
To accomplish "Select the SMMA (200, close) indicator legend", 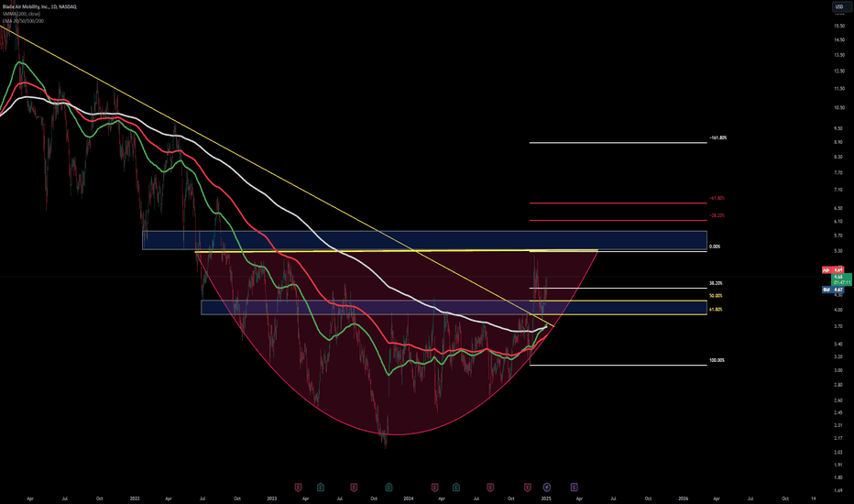I will click(x=21, y=14).
